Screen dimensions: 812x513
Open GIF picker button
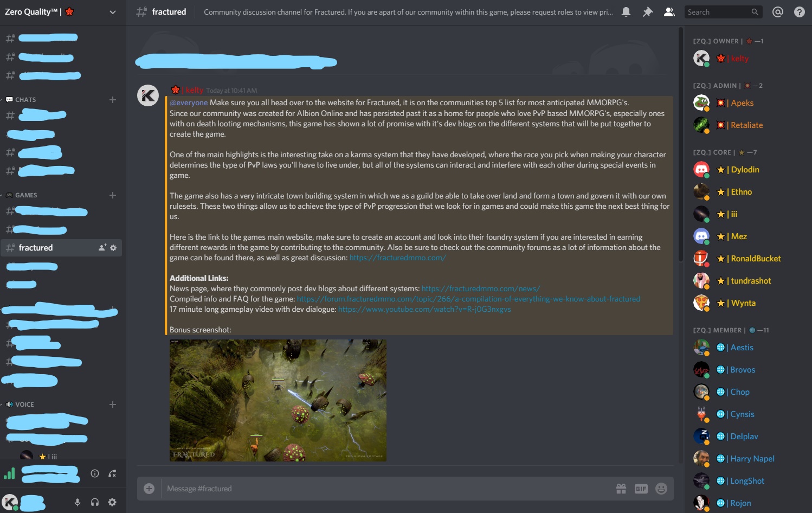(x=641, y=489)
